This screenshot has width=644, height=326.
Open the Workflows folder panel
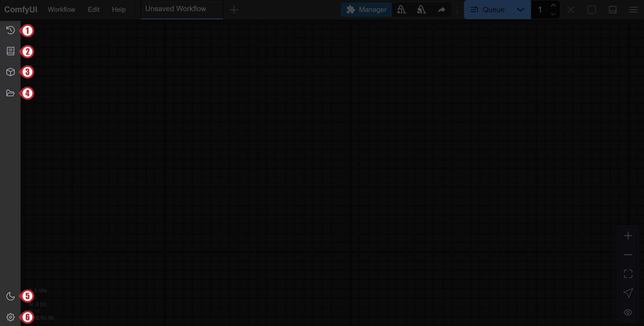pyautogui.click(x=10, y=93)
